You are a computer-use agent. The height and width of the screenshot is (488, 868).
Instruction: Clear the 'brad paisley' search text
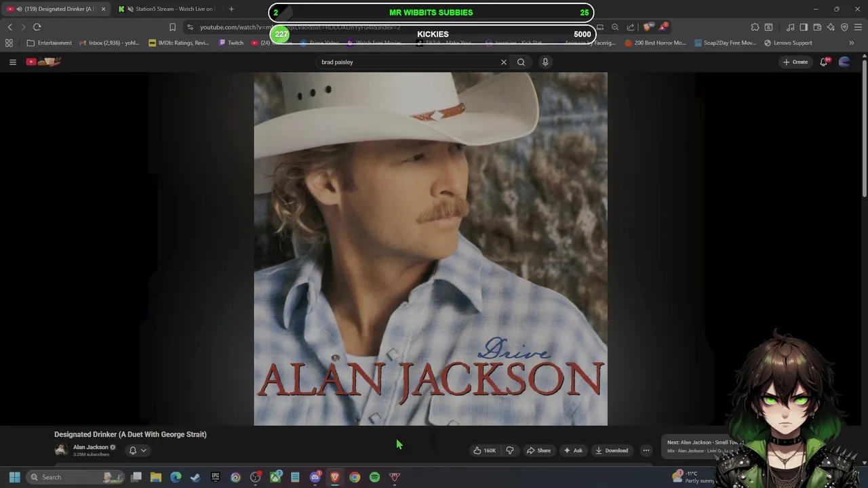504,62
